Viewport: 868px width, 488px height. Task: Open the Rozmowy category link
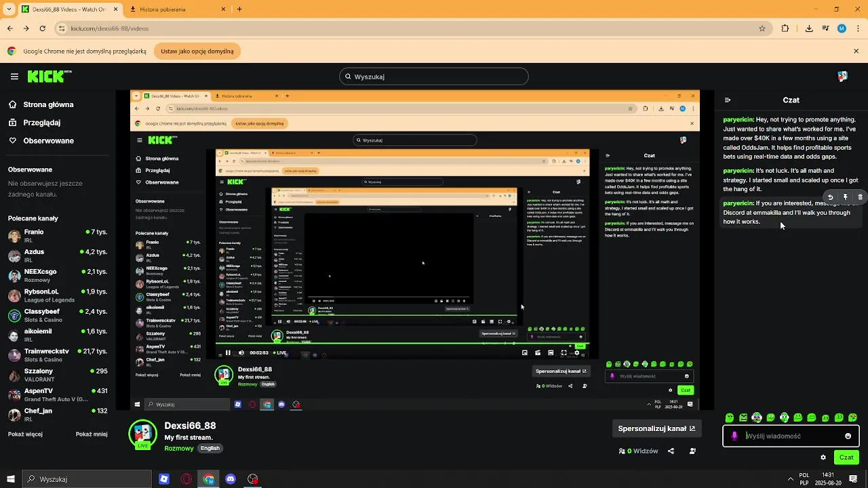click(179, 448)
